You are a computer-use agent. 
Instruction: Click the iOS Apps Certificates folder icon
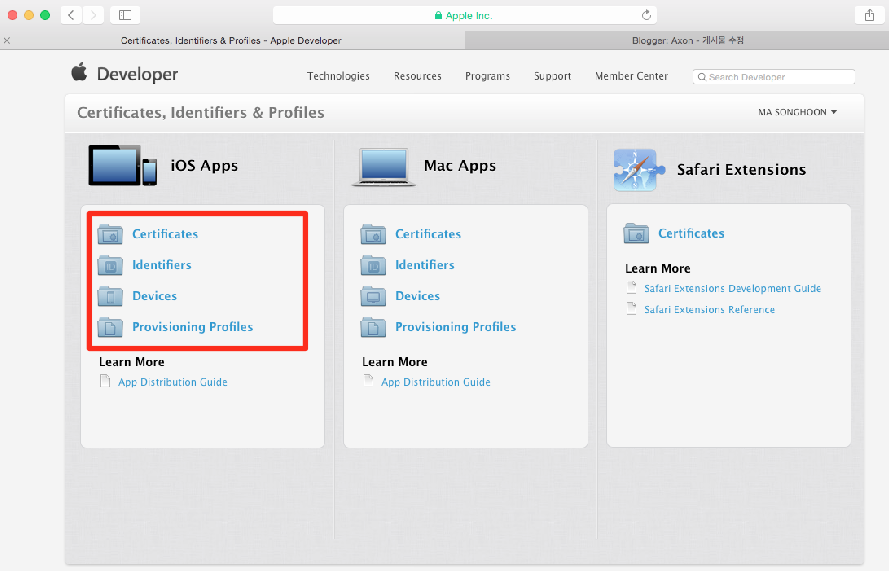110,234
